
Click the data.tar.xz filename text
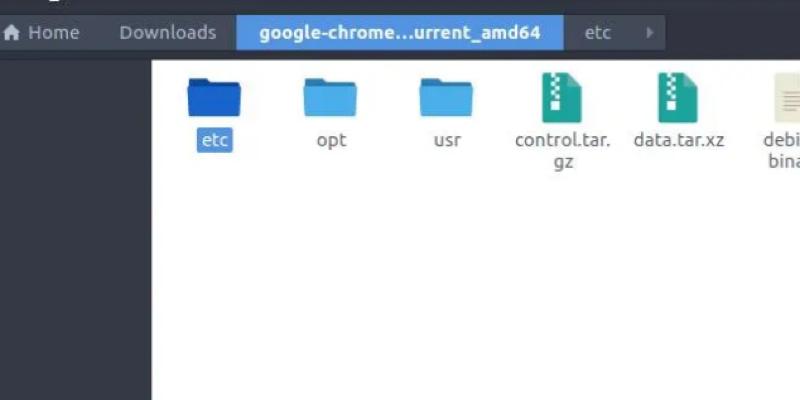pos(678,140)
